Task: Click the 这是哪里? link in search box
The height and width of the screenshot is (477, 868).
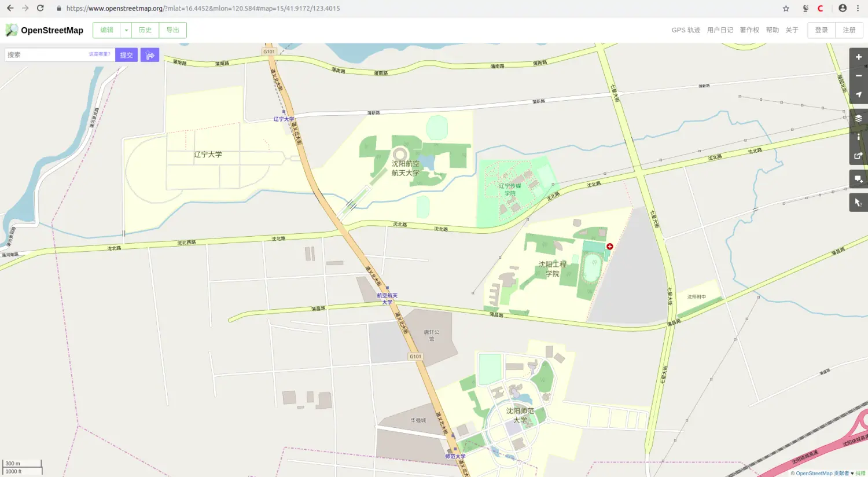Action: [100, 54]
